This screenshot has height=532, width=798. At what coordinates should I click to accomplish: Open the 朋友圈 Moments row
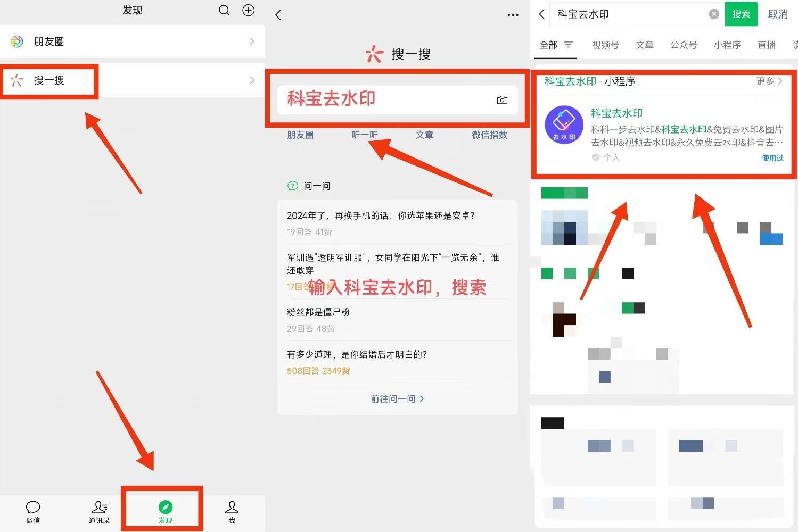133,41
